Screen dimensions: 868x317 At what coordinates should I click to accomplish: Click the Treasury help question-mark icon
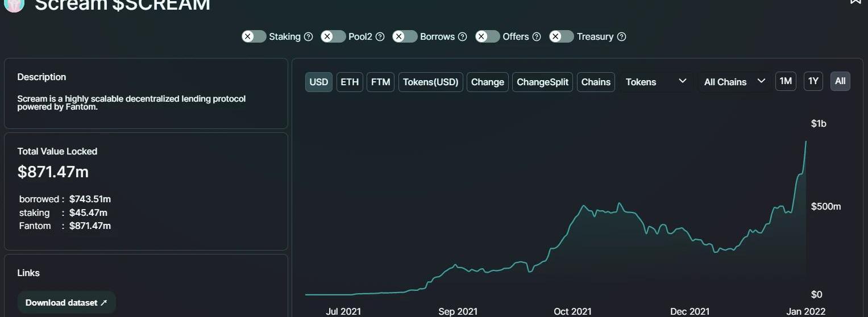pyautogui.click(x=621, y=37)
